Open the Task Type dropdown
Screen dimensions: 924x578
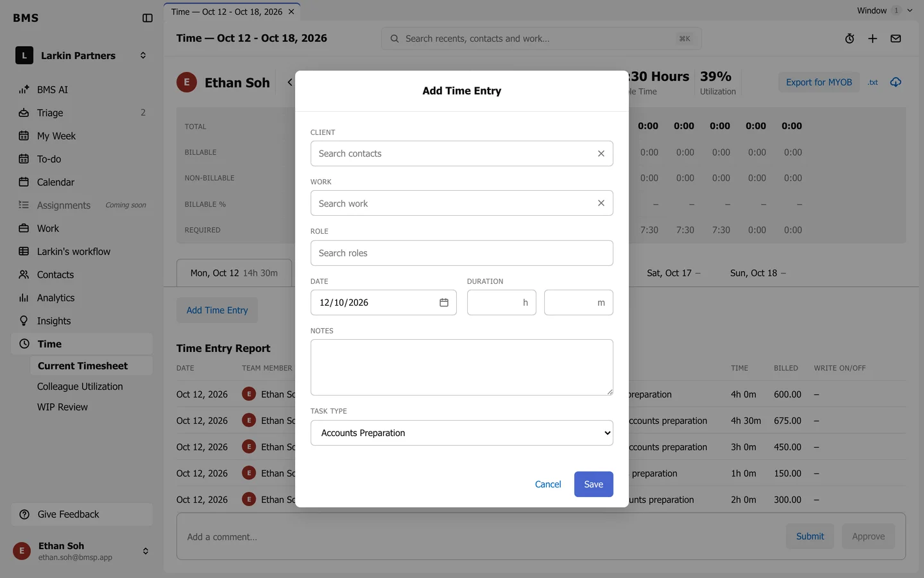coord(462,433)
